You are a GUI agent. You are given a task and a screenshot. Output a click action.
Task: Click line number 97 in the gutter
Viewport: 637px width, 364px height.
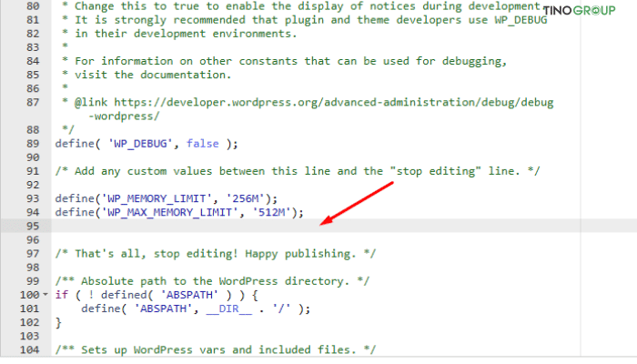pyautogui.click(x=33, y=254)
